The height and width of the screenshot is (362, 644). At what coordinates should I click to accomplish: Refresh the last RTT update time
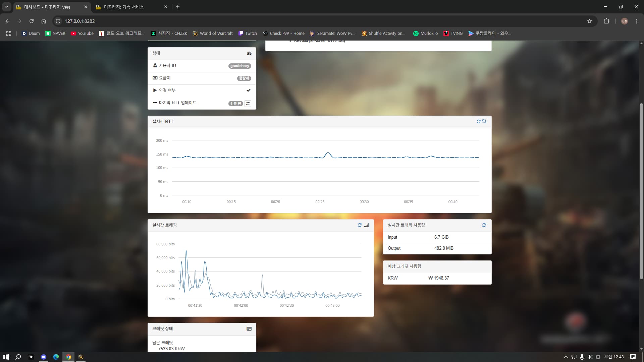(x=248, y=104)
